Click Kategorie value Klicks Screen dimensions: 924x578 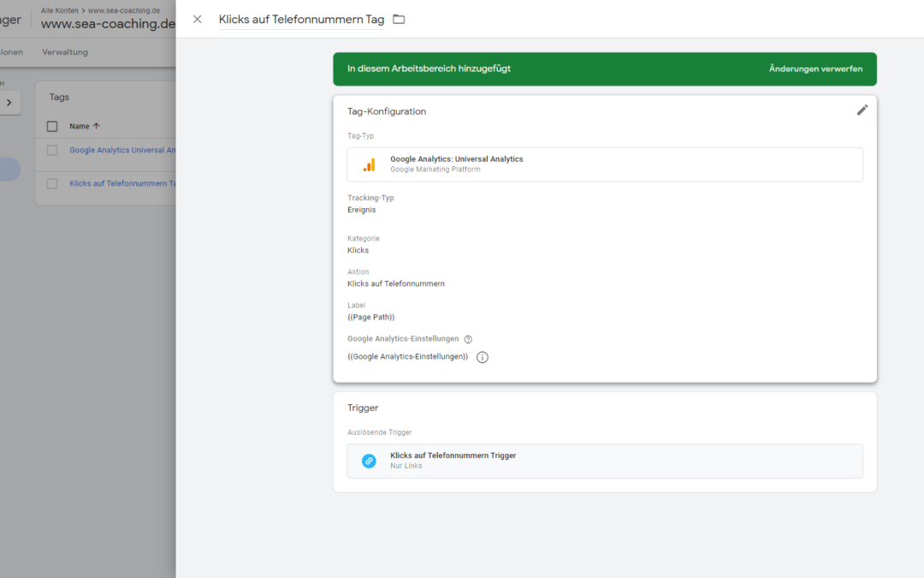coord(358,250)
